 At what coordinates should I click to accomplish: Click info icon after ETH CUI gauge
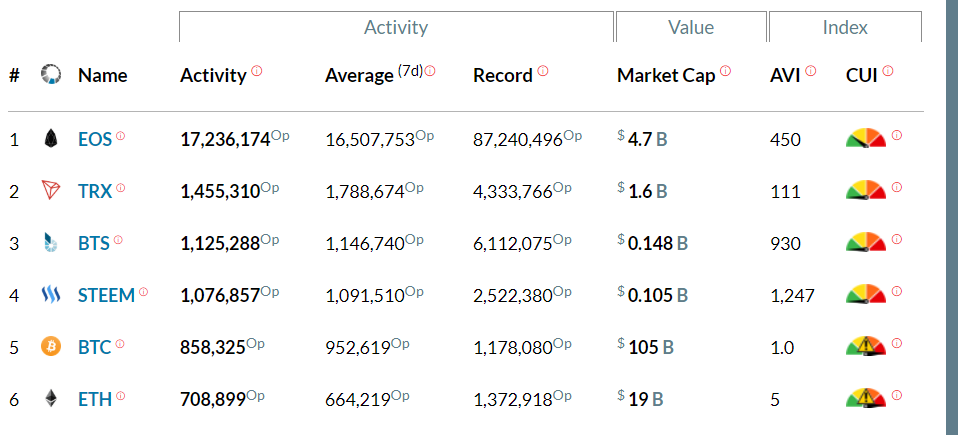[x=896, y=395]
